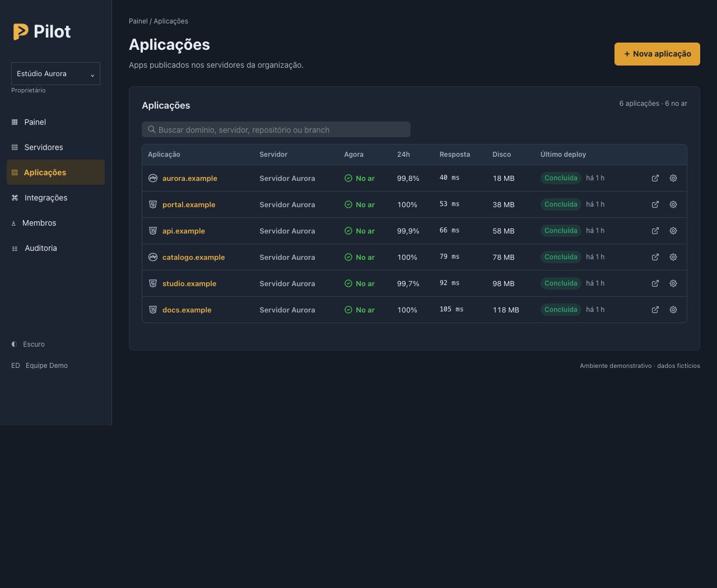Click the Nova aplicação button
The height and width of the screenshot is (588, 717).
pyautogui.click(x=657, y=54)
